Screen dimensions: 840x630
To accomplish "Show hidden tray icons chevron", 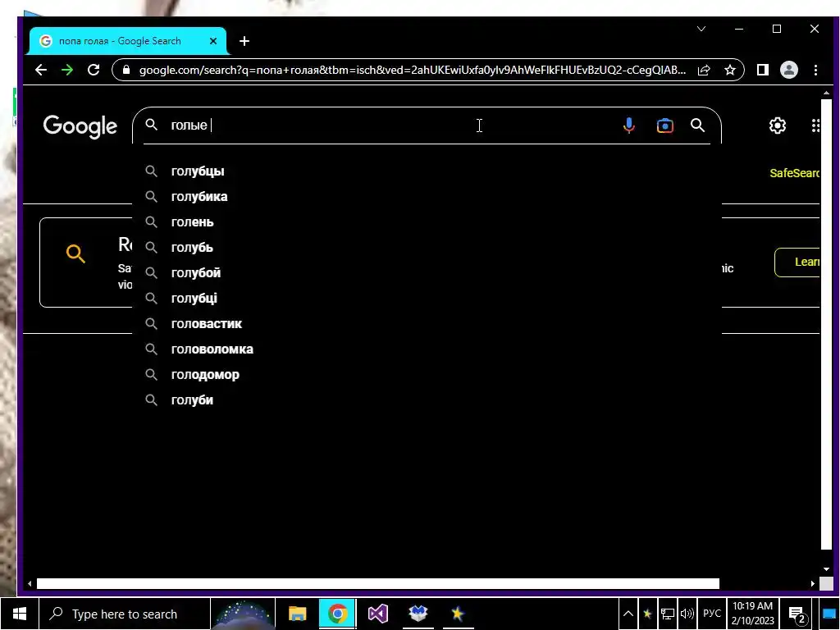I will [x=628, y=614].
